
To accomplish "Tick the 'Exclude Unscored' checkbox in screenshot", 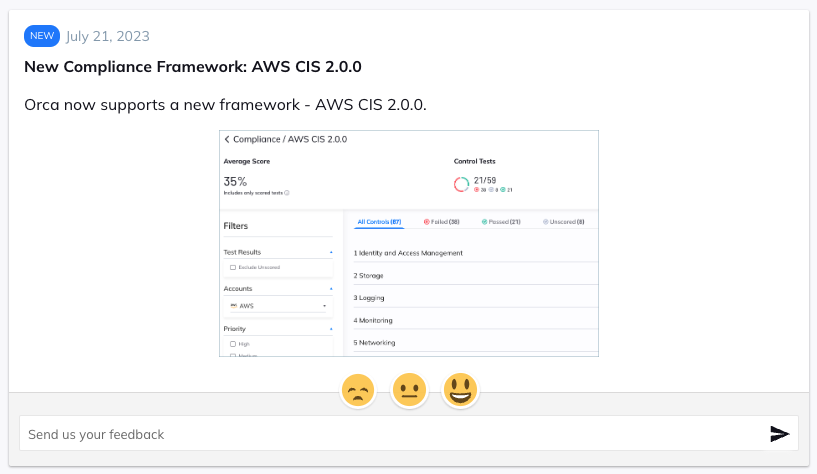I will pyautogui.click(x=233, y=267).
